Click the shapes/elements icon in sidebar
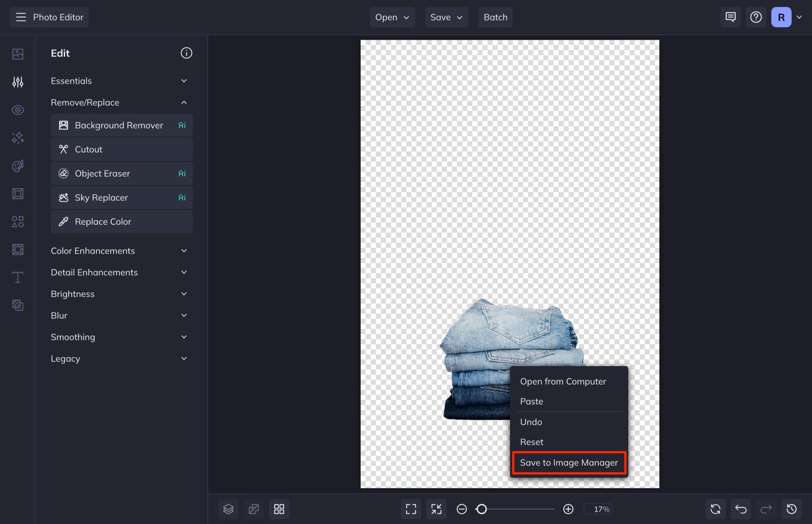 point(17,221)
